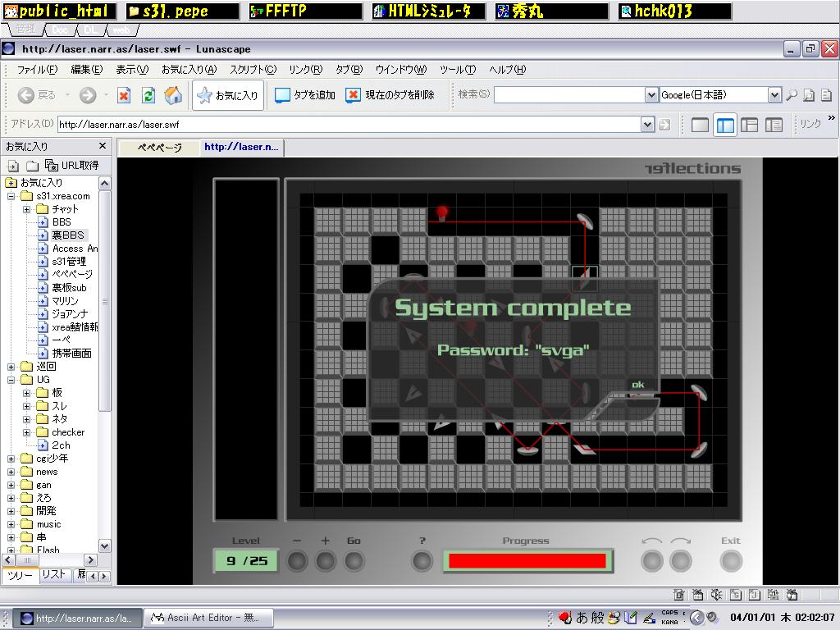This screenshot has height=630, width=840.
Task: Click the favorites tree vertical scrollbar down arrow
Action: (105, 546)
